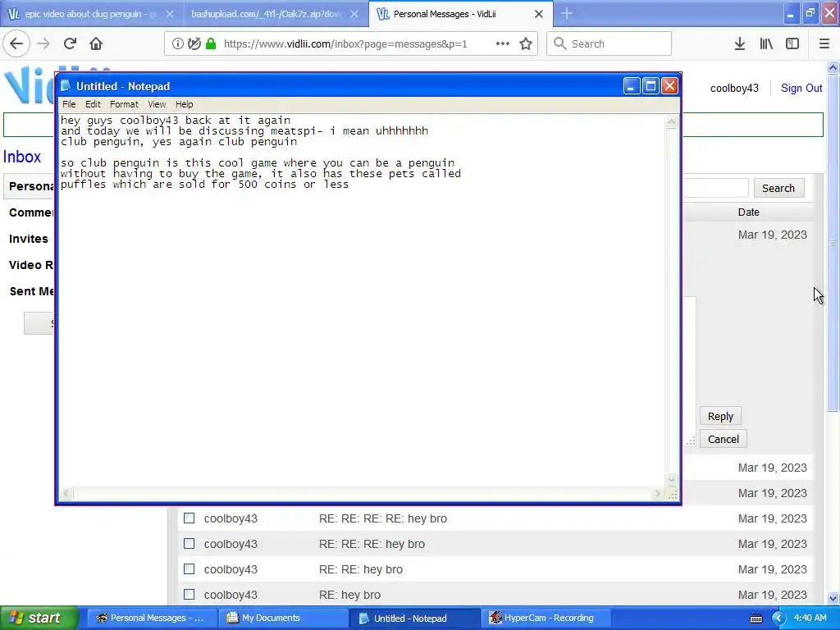The height and width of the screenshot is (630, 840).
Task: Click the Notepad title bar icon
Action: tap(66, 86)
